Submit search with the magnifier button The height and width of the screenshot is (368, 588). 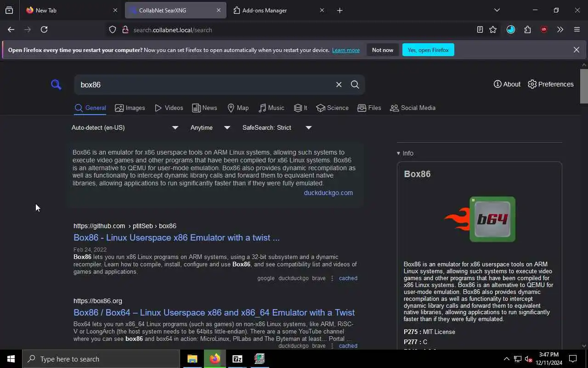click(x=355, y=85)
